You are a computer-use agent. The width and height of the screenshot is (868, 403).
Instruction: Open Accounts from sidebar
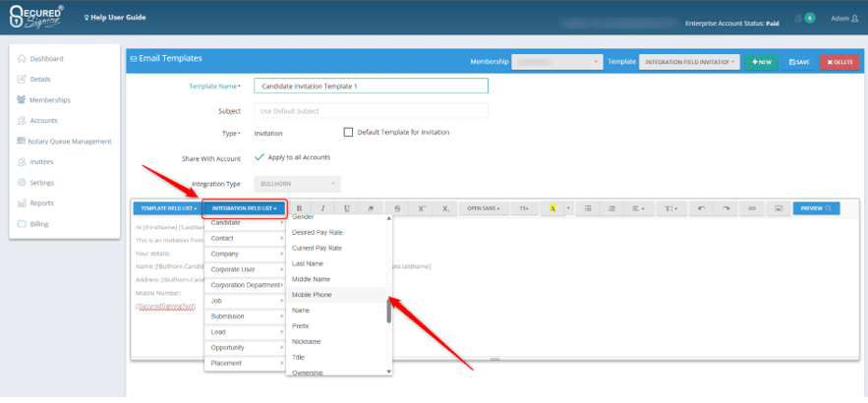coord(37,121)
